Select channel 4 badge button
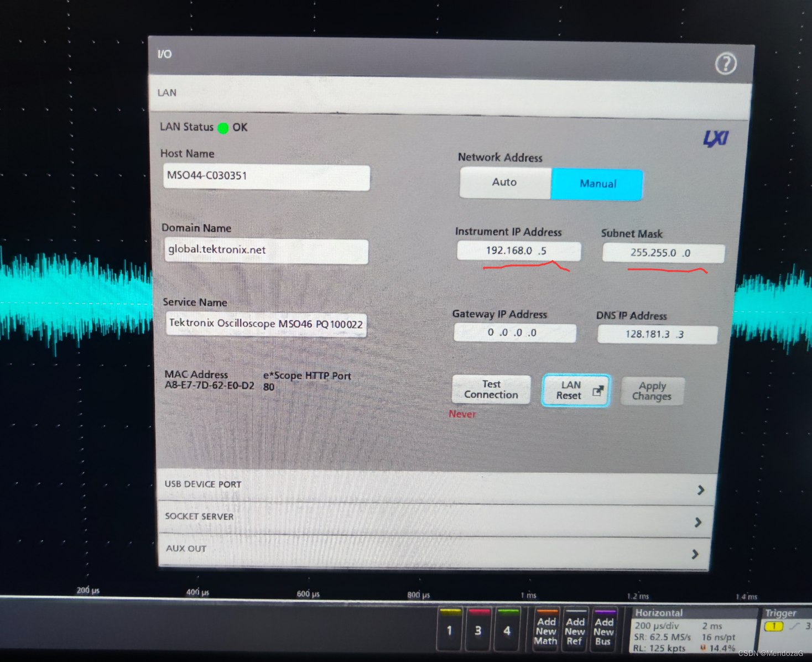 507,630
